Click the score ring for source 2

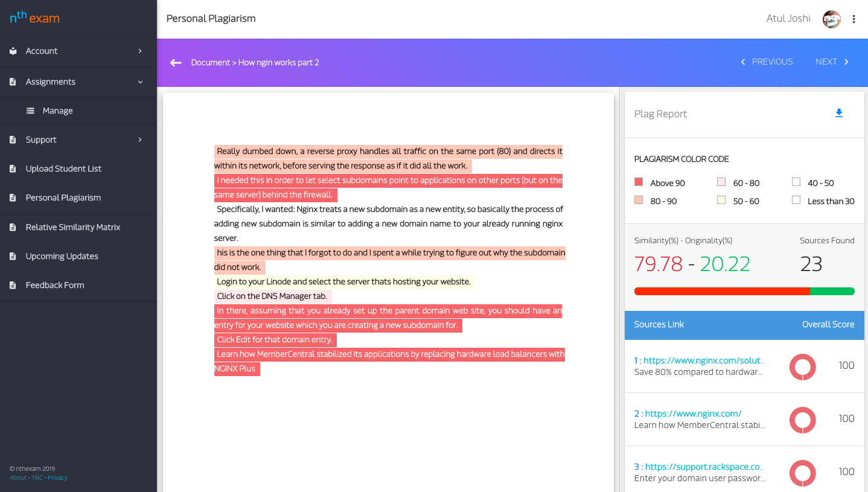click(803, 420)
